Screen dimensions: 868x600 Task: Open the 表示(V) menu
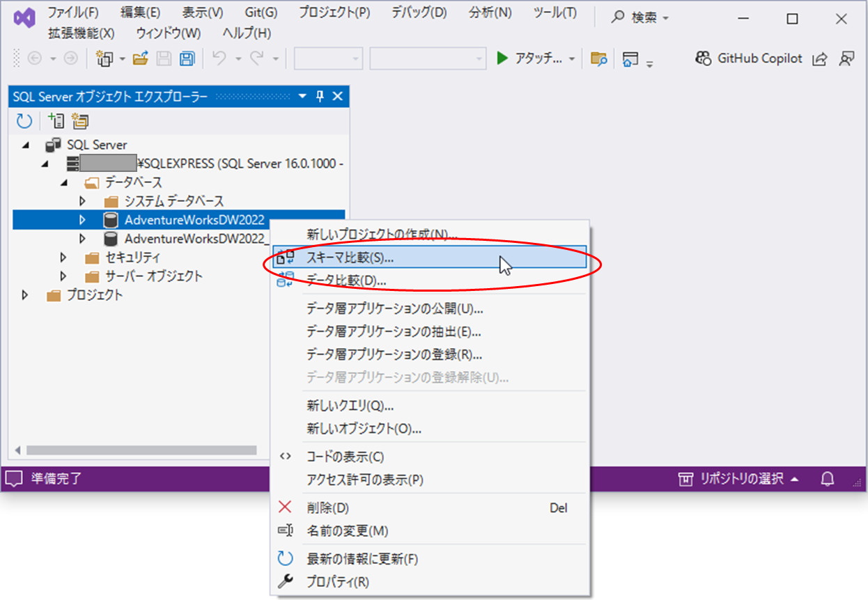201,12
